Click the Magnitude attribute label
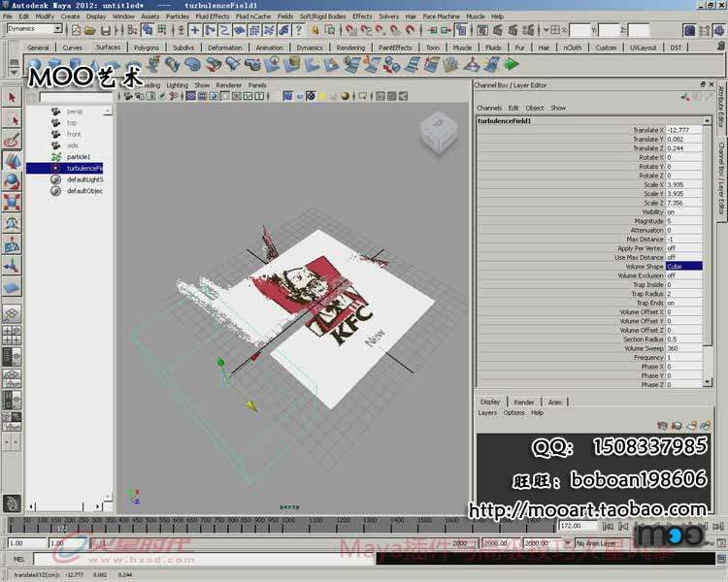728x582 pixels. tap(648, 221)
